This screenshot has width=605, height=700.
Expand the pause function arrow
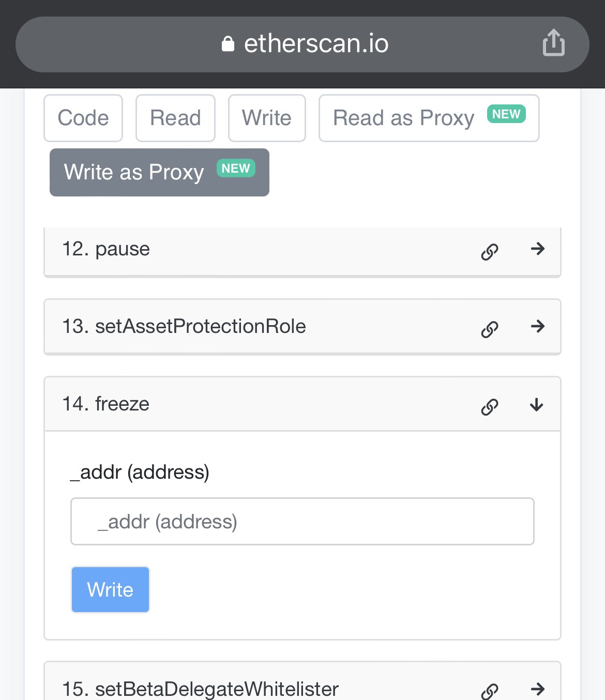tap(538, 249)
